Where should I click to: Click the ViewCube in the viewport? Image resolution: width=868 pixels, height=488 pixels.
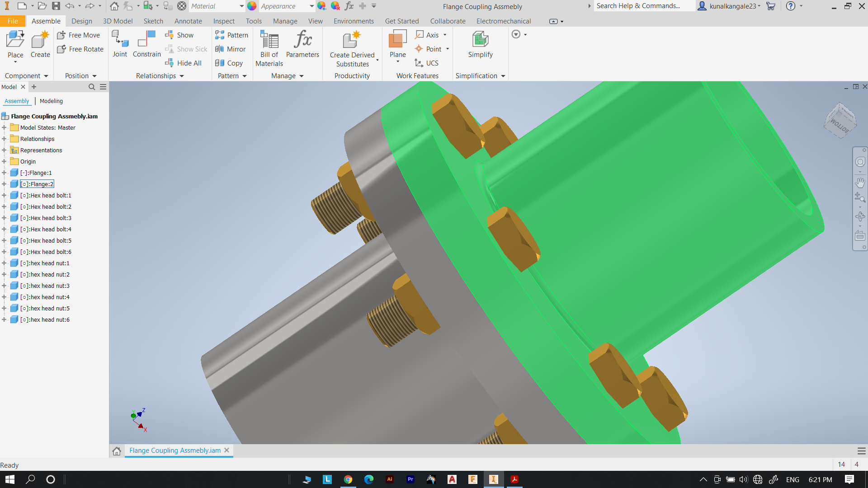pos(840,121)
